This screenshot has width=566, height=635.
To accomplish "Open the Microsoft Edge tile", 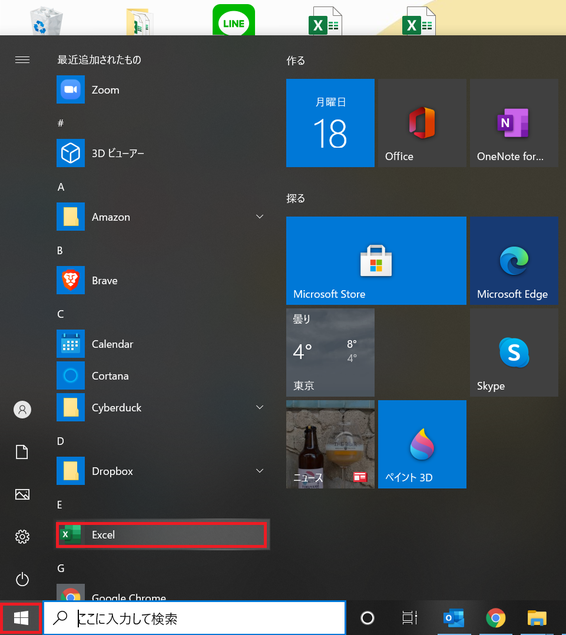I will tap(514, 260).
